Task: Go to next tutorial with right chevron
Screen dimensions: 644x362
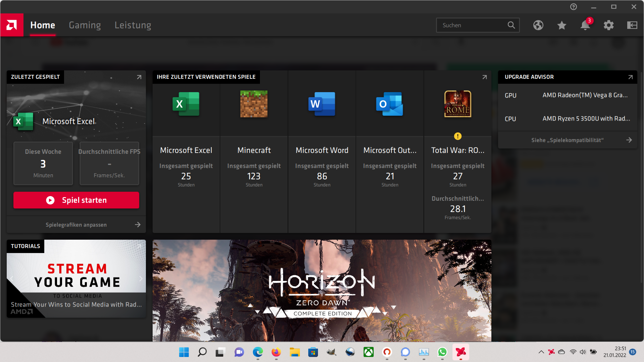Action: pyautogui.click(x=141, y=279)
